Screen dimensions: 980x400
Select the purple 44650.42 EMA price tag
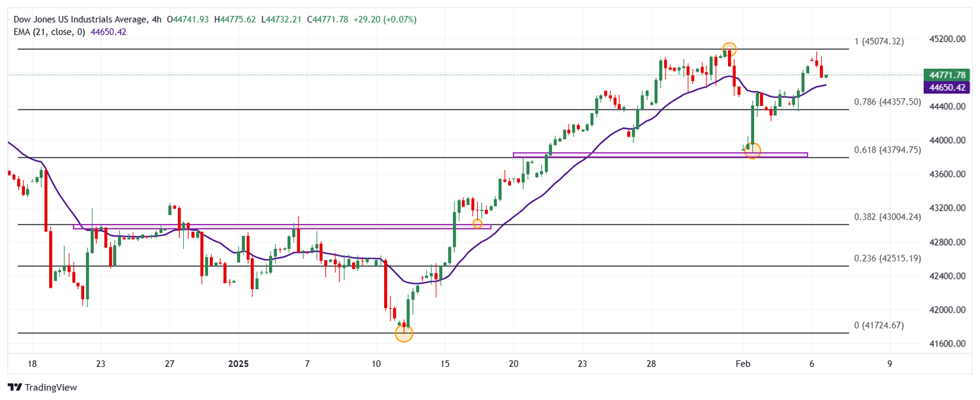tap(946, 87)
